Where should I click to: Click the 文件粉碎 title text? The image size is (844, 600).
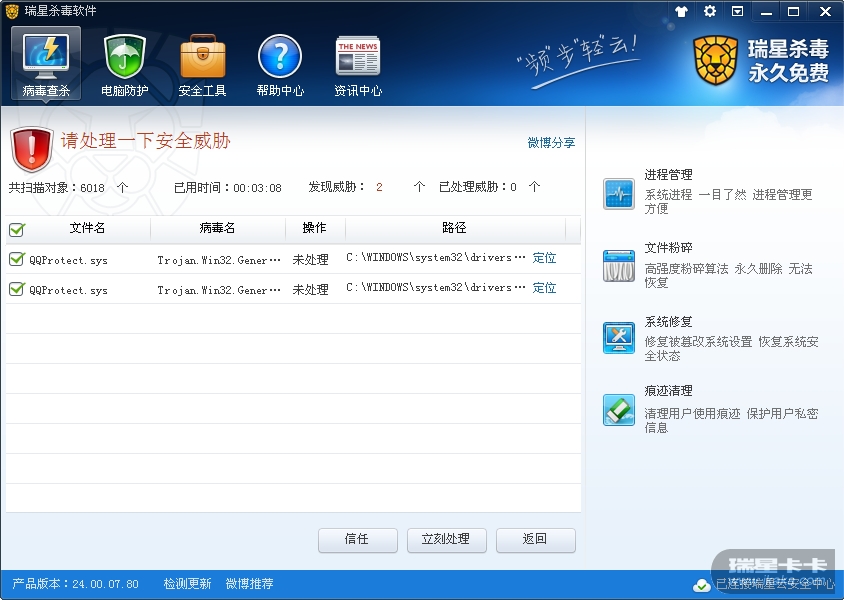[x=669, y=248]
